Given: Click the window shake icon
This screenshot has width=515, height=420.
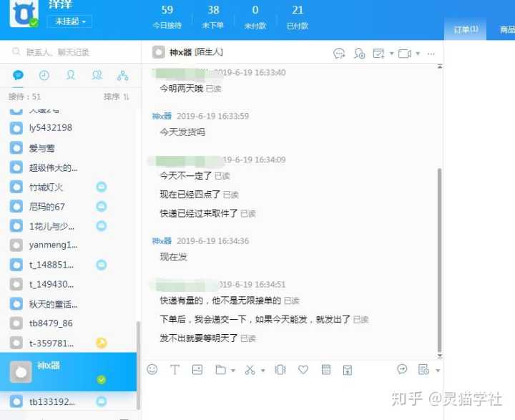Looking at the screenshot, I should [x=280, y=370].
